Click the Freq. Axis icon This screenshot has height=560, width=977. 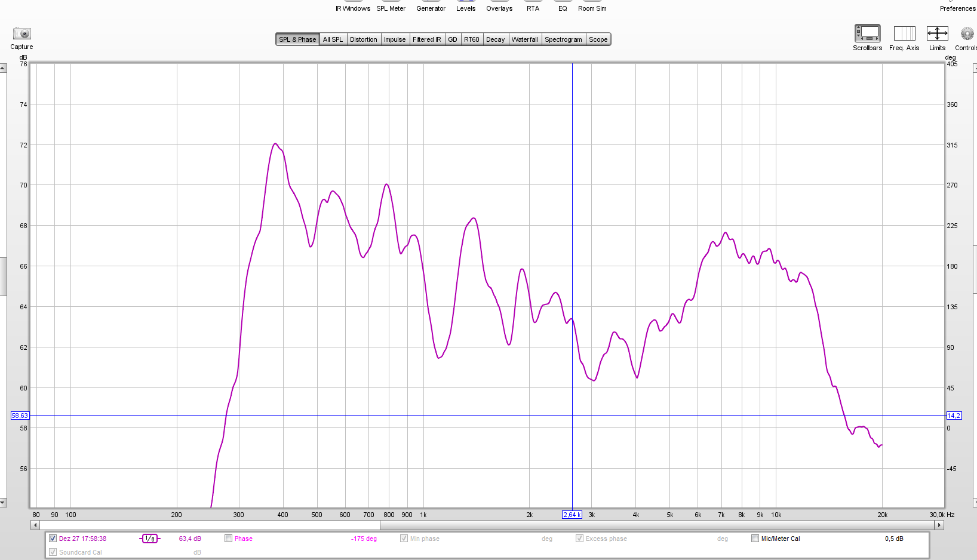(904, 33)
